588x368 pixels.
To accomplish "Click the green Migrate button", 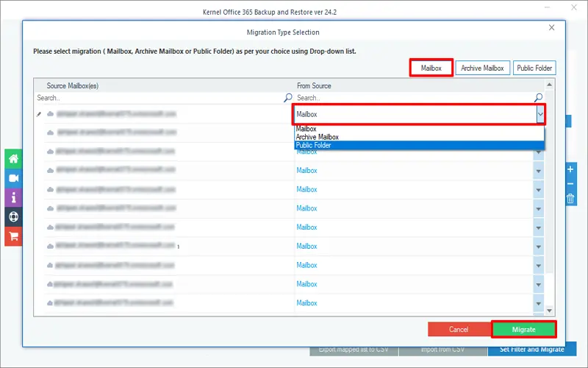I will (x=524, y=329).
